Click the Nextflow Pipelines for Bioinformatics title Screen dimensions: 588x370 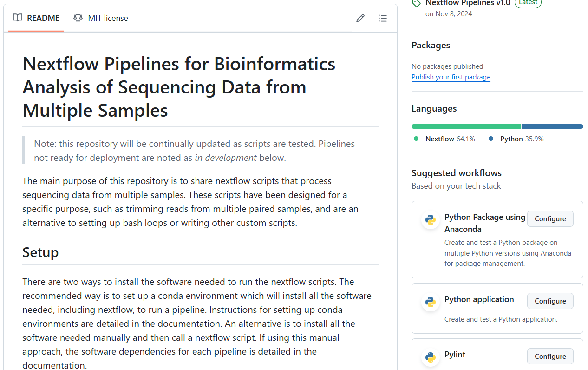pos(179,87)
